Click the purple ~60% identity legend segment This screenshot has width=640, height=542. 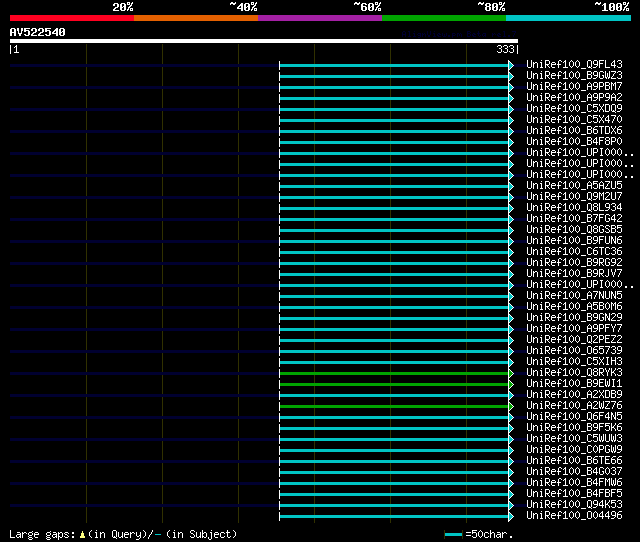click(x=320, y=18)
